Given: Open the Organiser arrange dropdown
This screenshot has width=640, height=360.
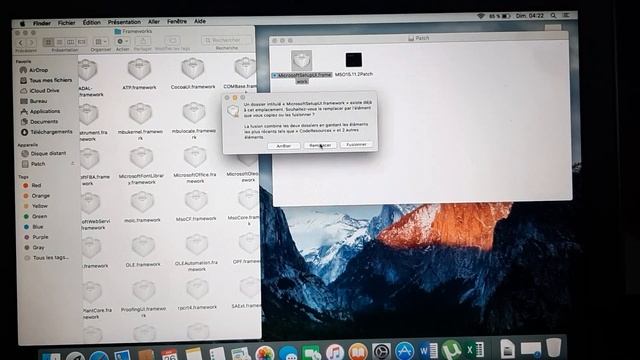Looking at the screenshot, I should tap(100, 42).
